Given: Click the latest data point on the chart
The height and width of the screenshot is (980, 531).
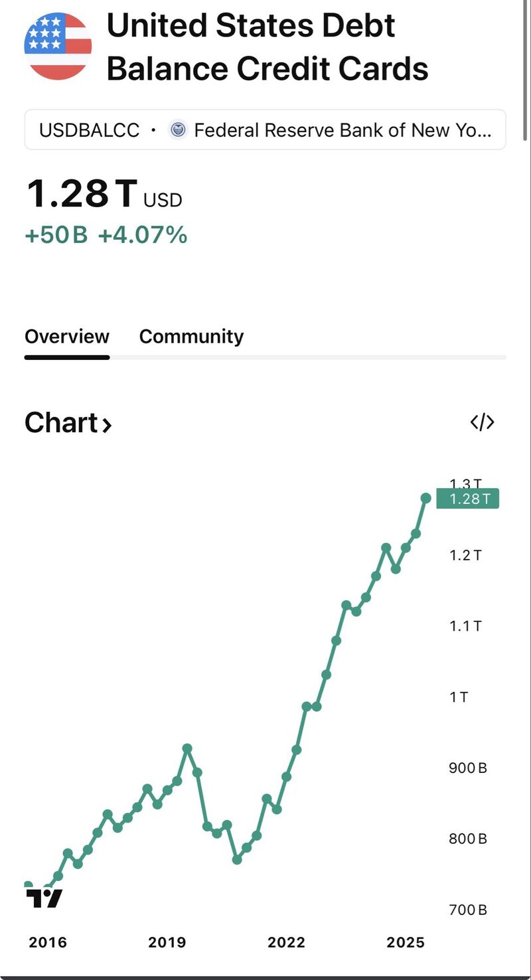Looking at the screenshot, I should [425, 498].
